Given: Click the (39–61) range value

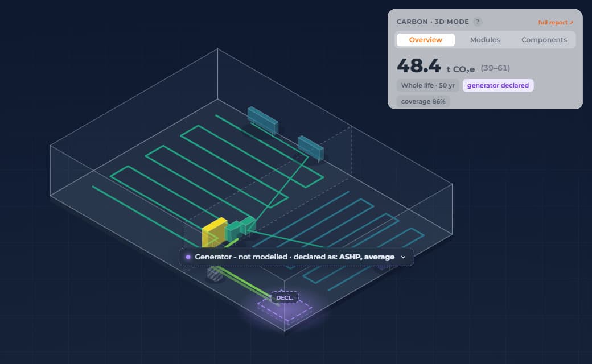Looking at the screenshot, I should click(495, 68).
